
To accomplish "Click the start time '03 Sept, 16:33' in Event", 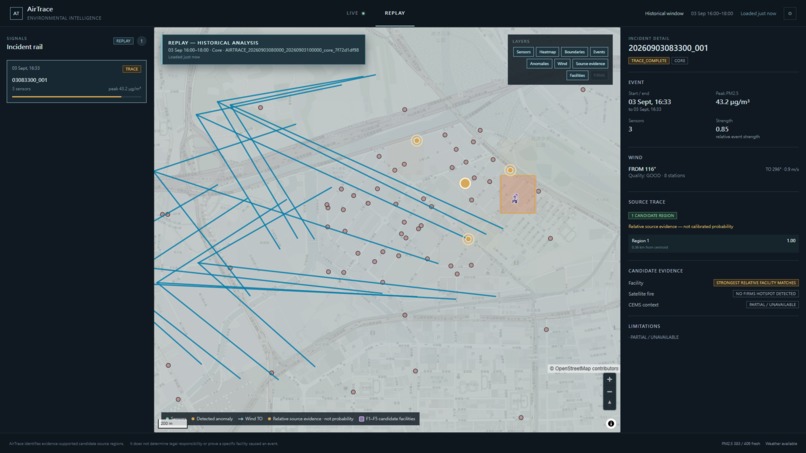I will 649,102.
